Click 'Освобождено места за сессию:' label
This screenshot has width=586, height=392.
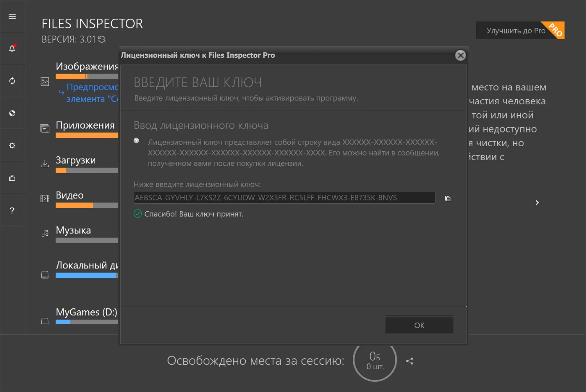[x=256, y=360]
